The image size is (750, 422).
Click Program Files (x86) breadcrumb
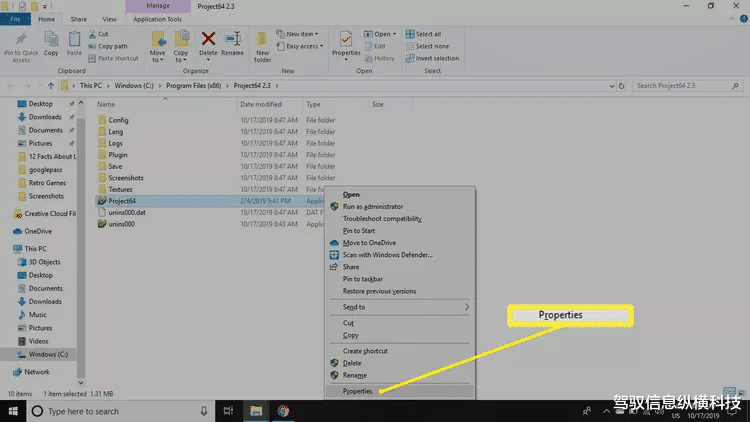[193, 86]
